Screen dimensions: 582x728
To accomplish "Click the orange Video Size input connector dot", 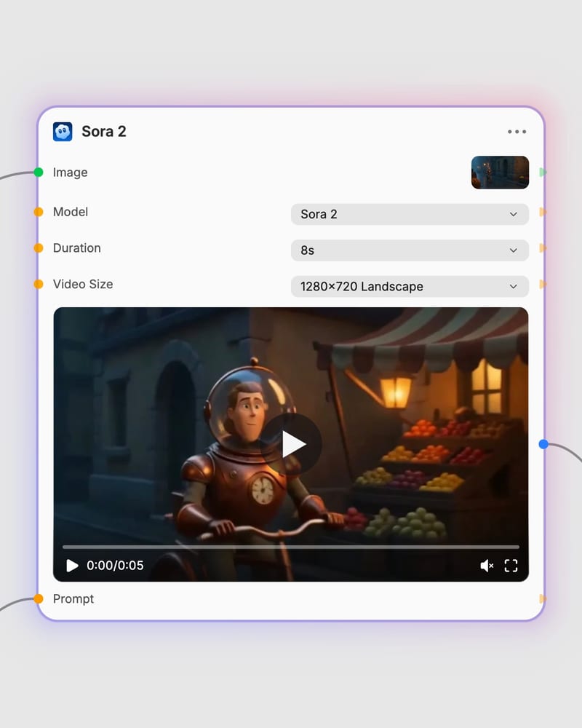I will click(x=39, y=284).
